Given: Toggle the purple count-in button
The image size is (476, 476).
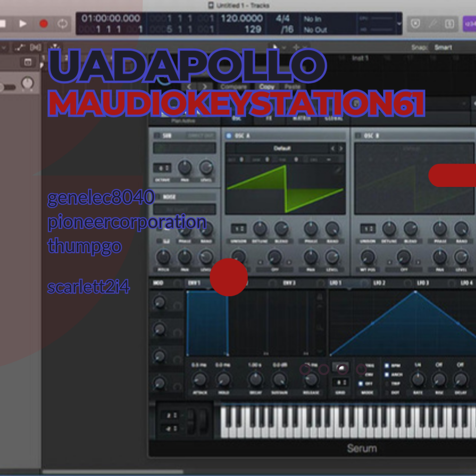Looking at the screenshot, I should (x=469, y=24).
